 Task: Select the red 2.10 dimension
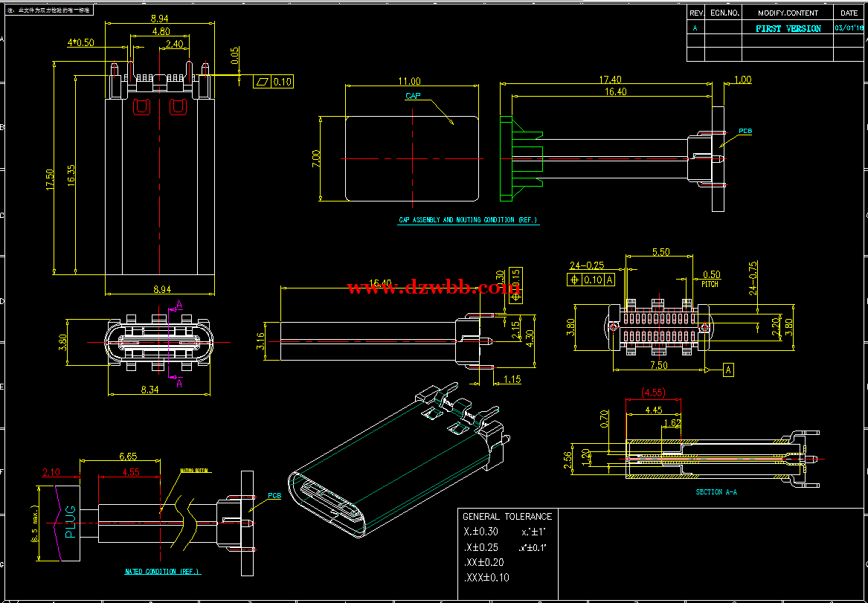51,472
